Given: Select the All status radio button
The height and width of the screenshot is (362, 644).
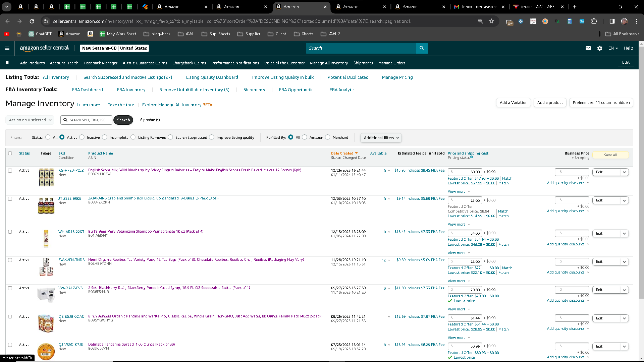Looking at the screenshot, I should click(48, 137).
